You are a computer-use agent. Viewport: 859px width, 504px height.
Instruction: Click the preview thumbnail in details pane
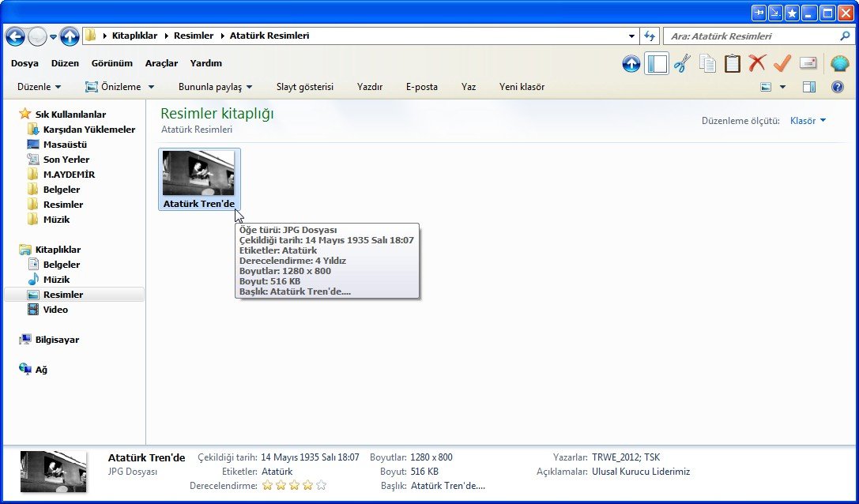coord(53,472)
